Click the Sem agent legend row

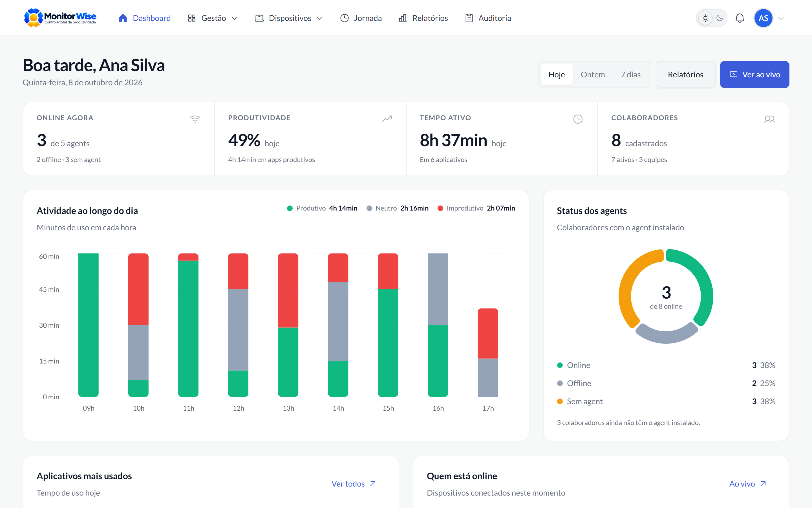666,401
